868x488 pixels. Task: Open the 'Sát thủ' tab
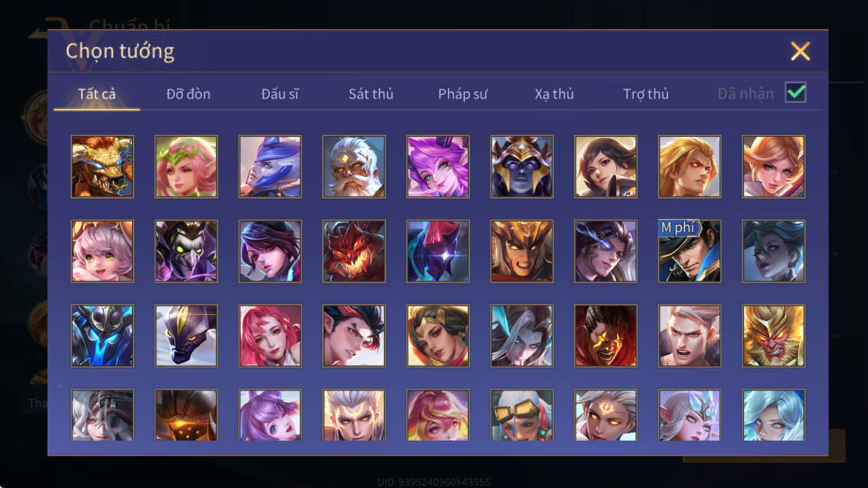tap(371, 94)
